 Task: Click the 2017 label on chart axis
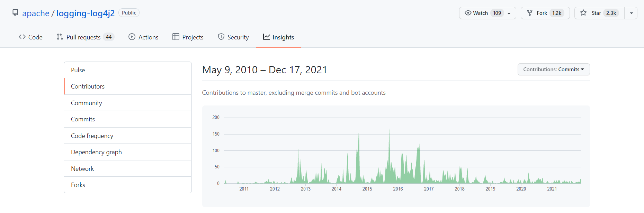(429, 189)
